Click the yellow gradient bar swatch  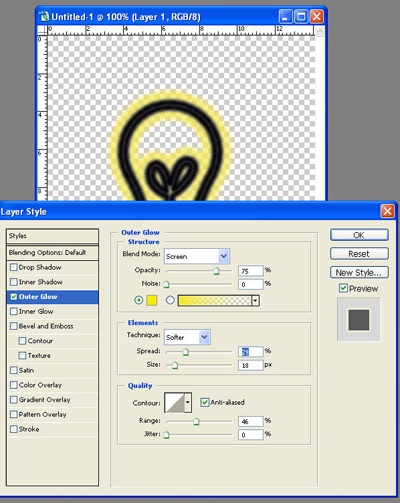point(215,301)
